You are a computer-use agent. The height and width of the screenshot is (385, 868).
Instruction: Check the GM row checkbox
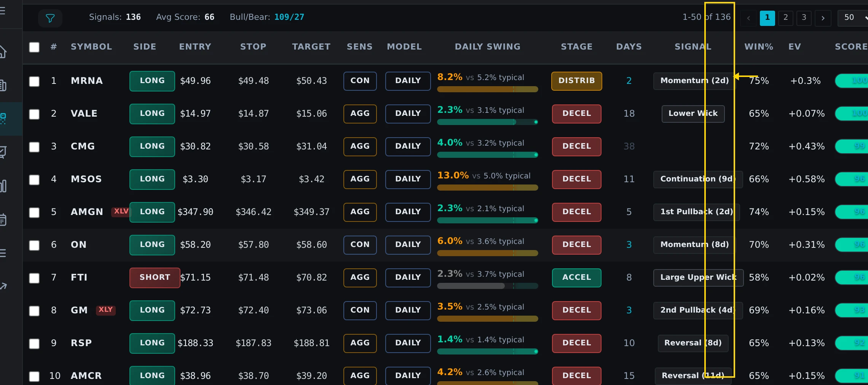pyautogui.click(x=34, y=311)
